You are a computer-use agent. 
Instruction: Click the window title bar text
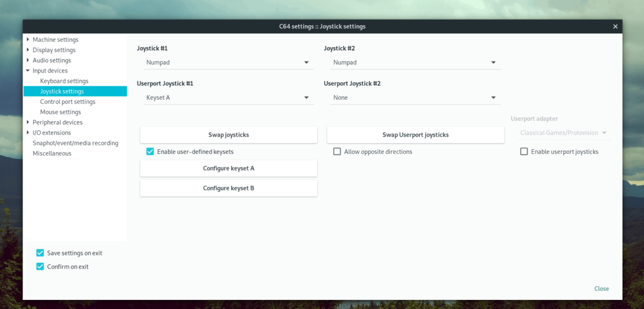tap(323, 26)
